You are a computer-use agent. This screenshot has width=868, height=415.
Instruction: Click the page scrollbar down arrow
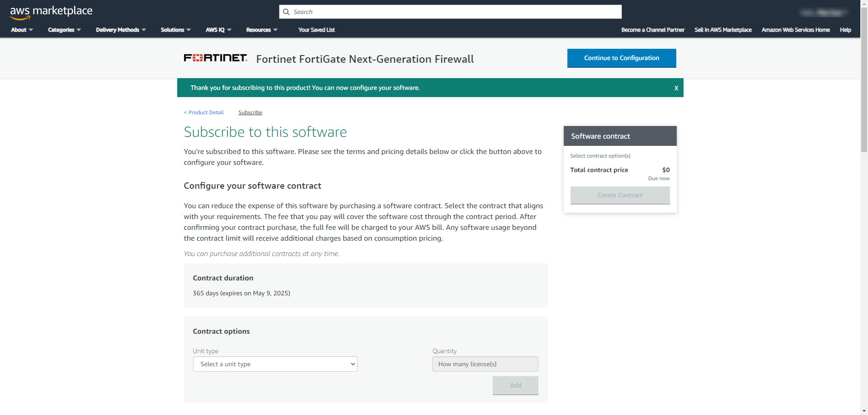(864, 411)
